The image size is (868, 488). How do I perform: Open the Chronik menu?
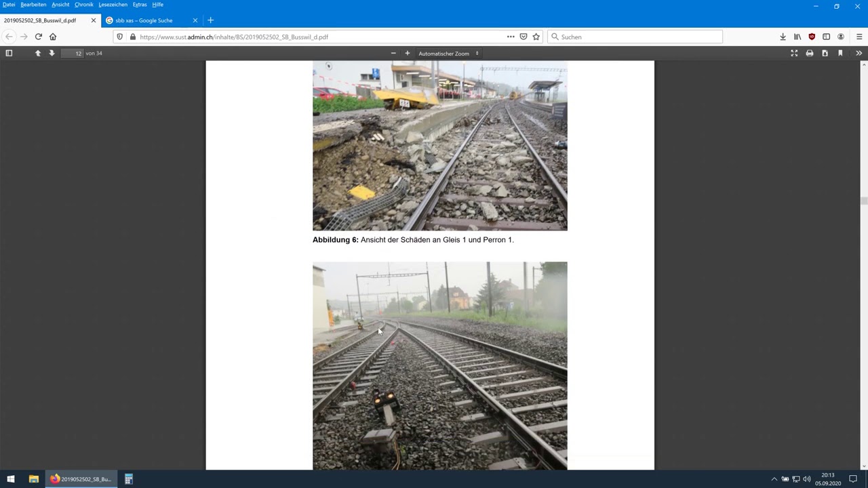click(84, 5)
